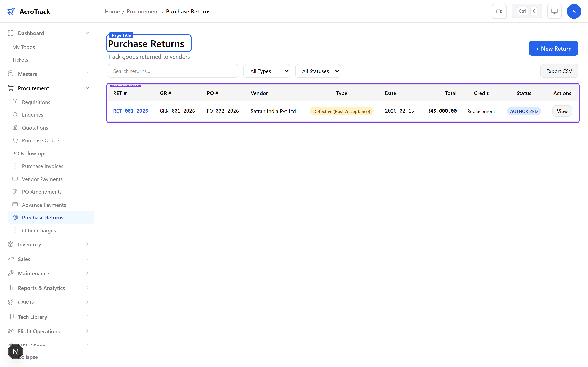Open return RET-001-2026 link
Viewport: 588px width, 367px height.
(x=130, y=111)
